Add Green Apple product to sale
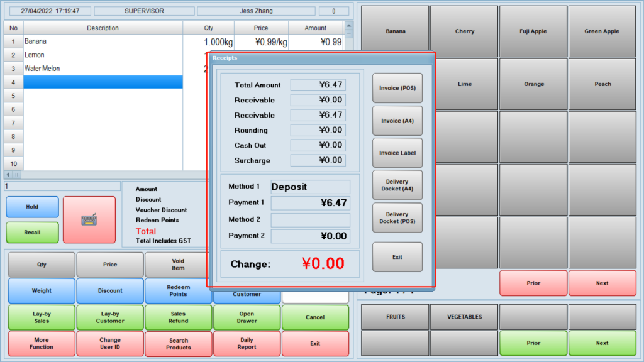This screenshot has height=362, width=644. pos(602,31)
